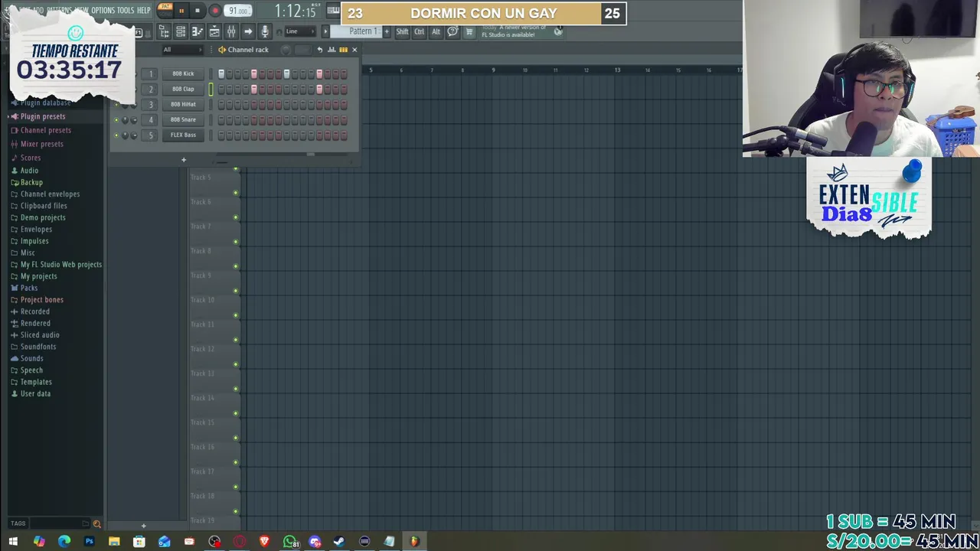Click the Shift key button
Screen dimensions: 980x551
(x=402, y=31)
